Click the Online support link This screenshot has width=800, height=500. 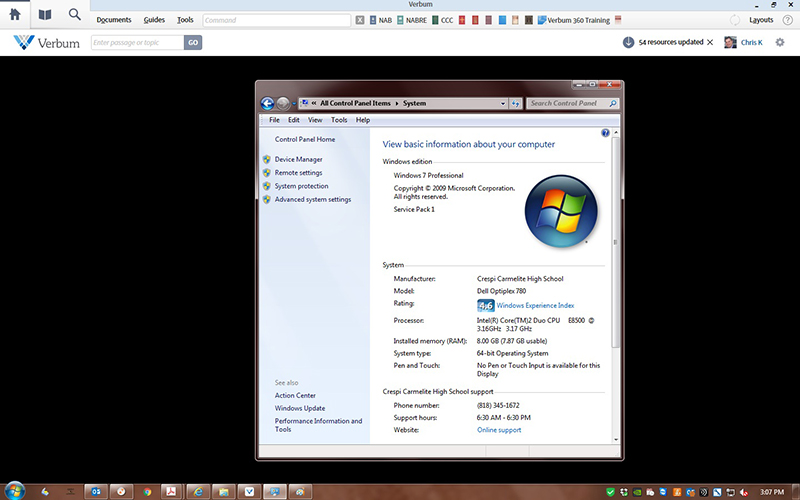(499, 430)
